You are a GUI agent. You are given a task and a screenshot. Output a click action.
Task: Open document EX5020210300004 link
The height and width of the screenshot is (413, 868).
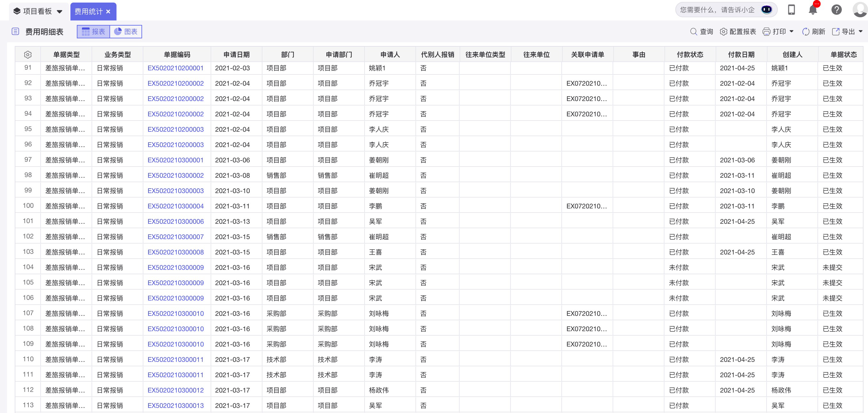tap(176, 206)
